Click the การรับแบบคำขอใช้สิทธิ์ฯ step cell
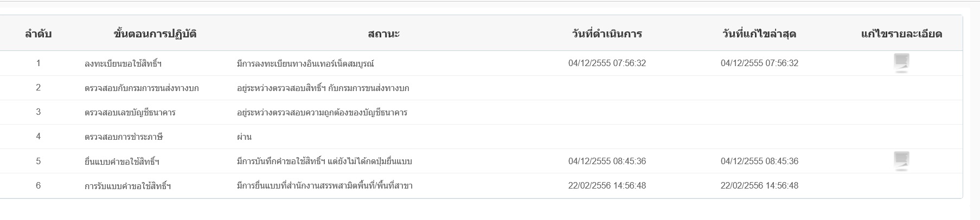 128,186
